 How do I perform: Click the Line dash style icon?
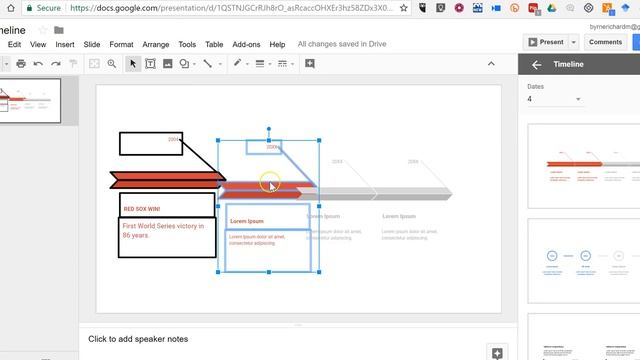[x=282, y=64]
